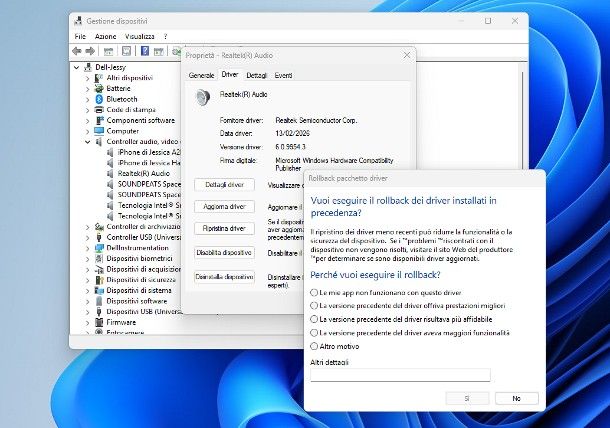The width and height of the screenshot is (610, 428).
Task: Open the File menu
Action: (80, 36)
